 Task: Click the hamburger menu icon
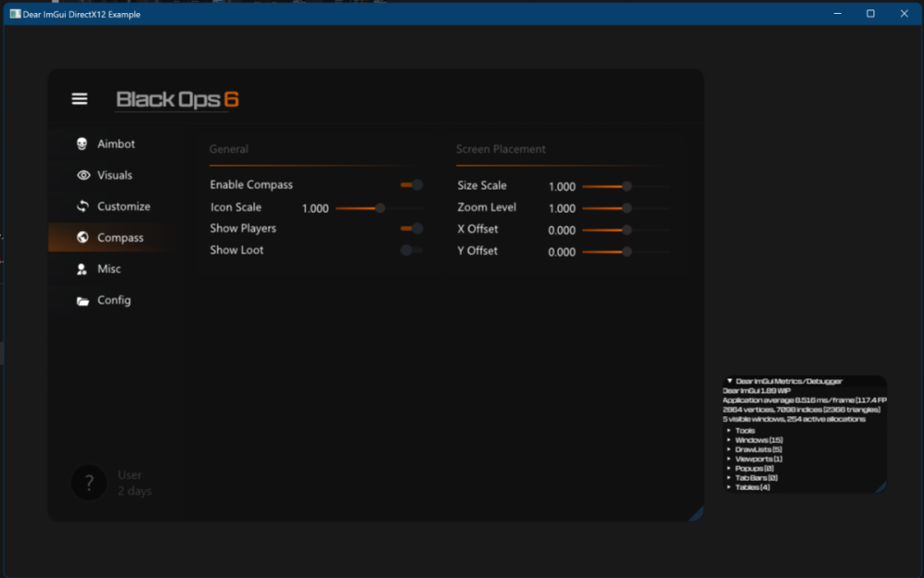[x=79, y=99]
